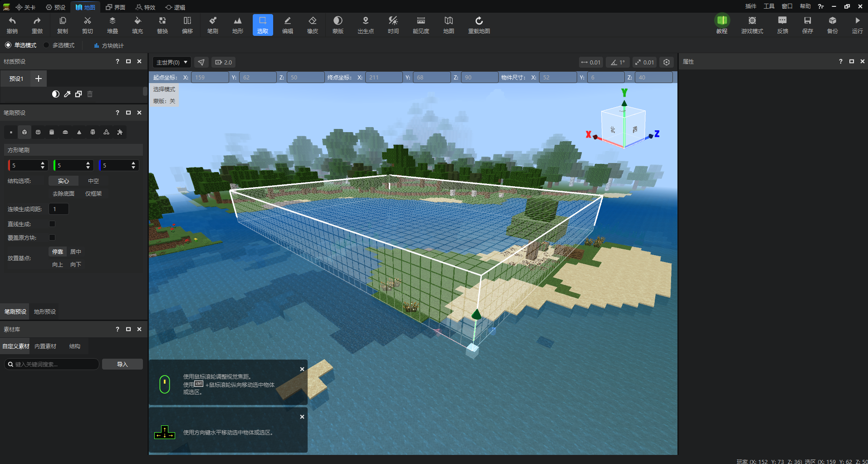The image size is (868, 464).
Task: Choose 实心 structure option
Action: point(64,181)
